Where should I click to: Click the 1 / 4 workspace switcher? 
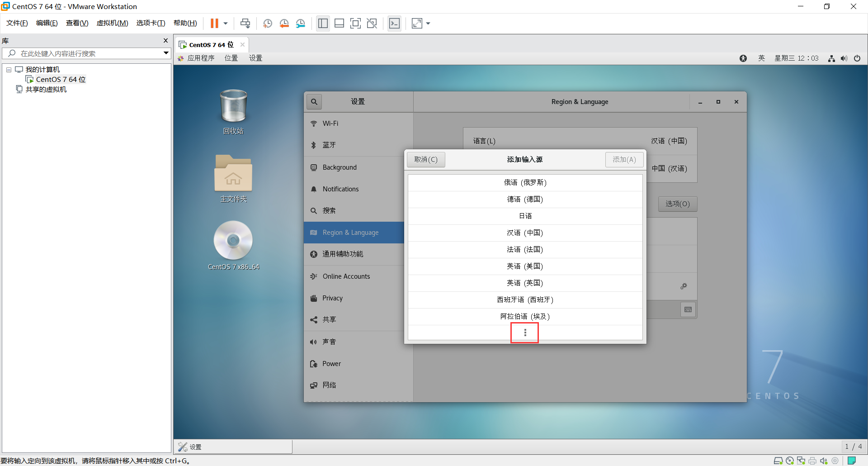pyautogui.click(x=854, y=447)
